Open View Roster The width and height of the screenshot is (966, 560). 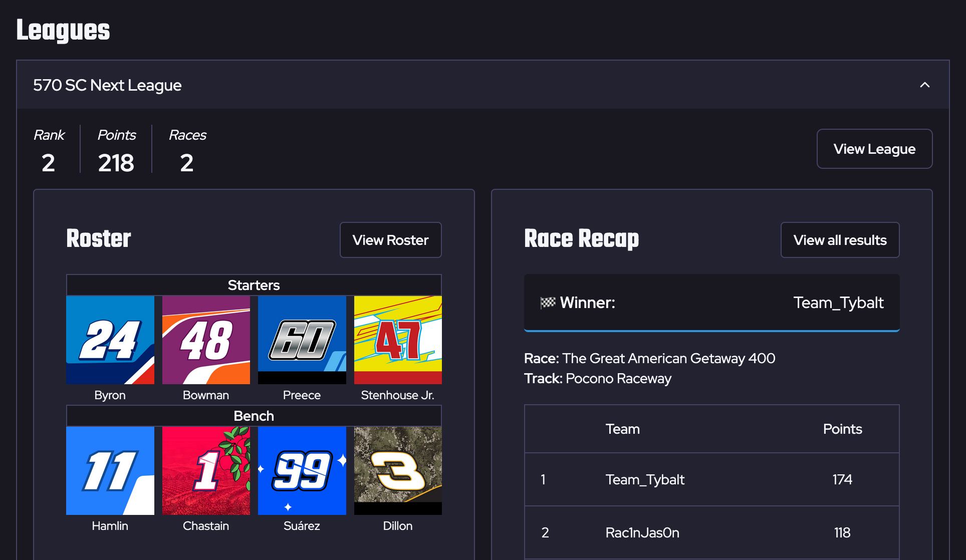click(x=390, y=240)
